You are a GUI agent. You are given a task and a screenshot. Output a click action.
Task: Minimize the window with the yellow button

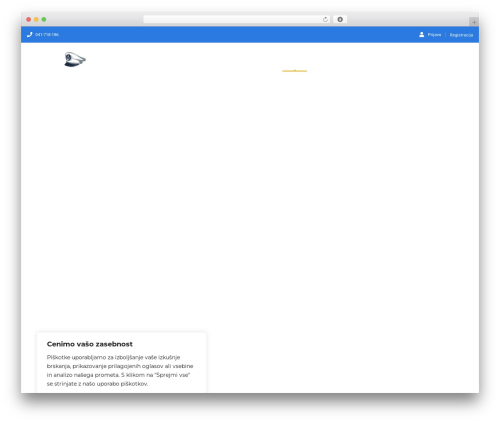click(36, 19)
